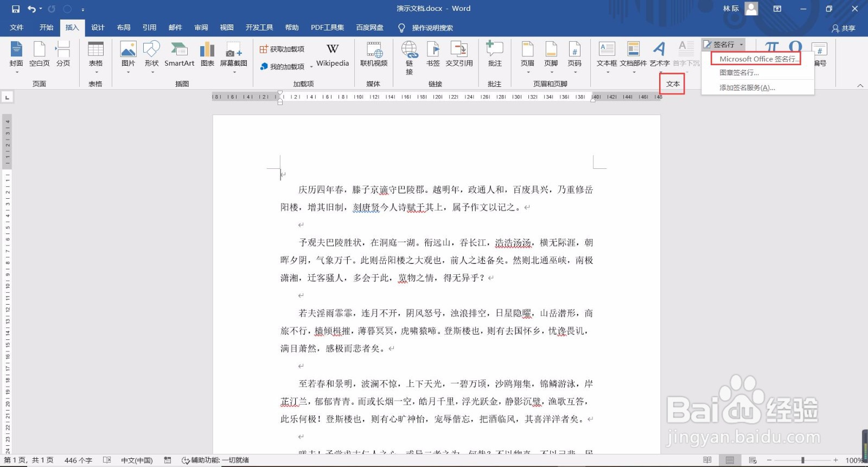Image resolution: width=868 pixels, height=467 pixels.
Task: Click the zoom out minus button
Action: (769, 460)
